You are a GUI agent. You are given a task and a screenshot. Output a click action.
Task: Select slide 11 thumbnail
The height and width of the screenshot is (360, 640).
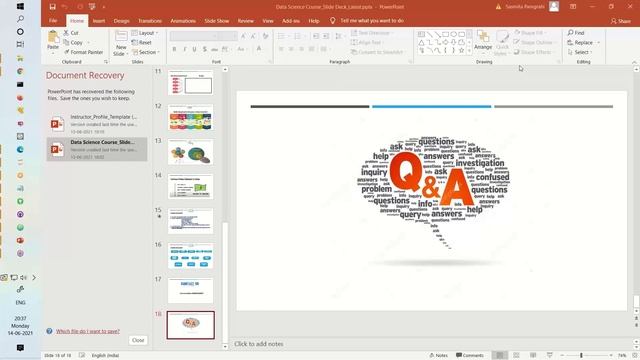click(191, 82)
